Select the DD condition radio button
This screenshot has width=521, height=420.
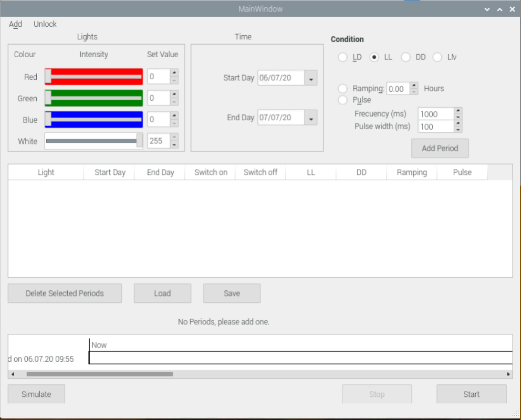click(x=406, y=57)
